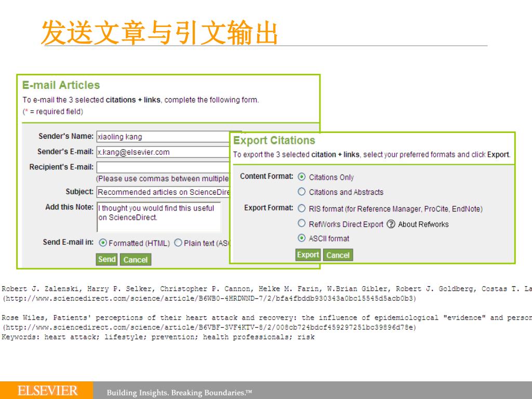The image size is (532, 399).
Task: Click the Subject text field
Action: click(164, 192)
